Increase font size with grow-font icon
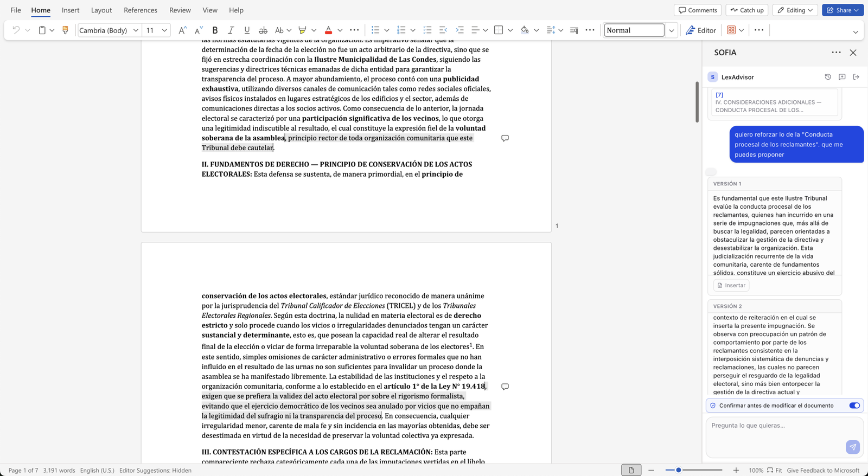 (182, 30)
